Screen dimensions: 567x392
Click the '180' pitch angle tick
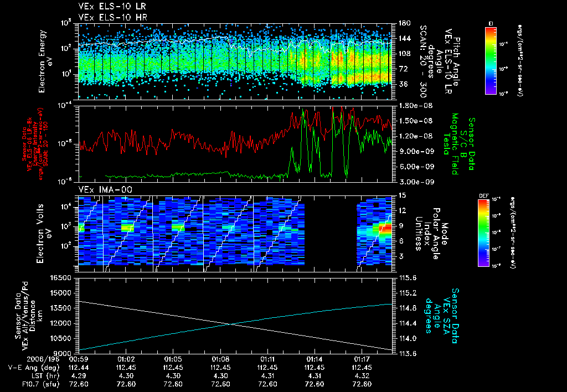[x=405, y=23]
